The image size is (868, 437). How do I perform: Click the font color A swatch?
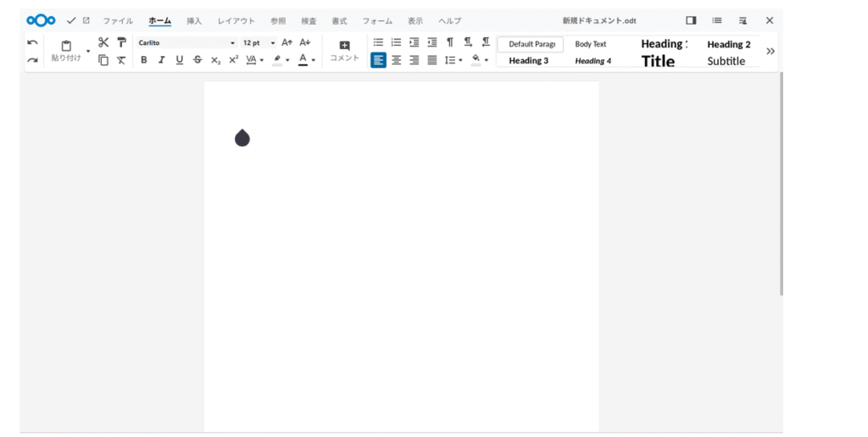pyautogui.click(x=303, y=60)
